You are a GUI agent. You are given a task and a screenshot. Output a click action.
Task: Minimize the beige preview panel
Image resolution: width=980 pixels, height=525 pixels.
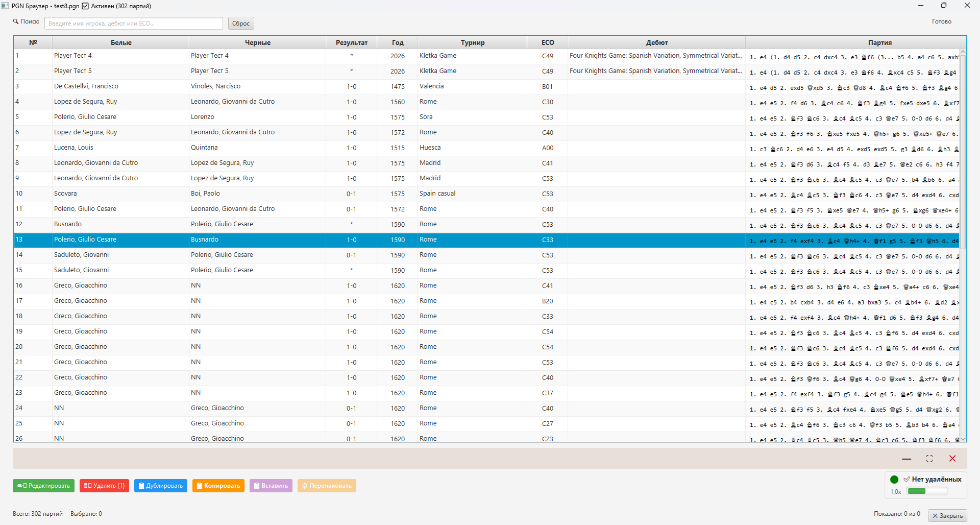(906, 459)
